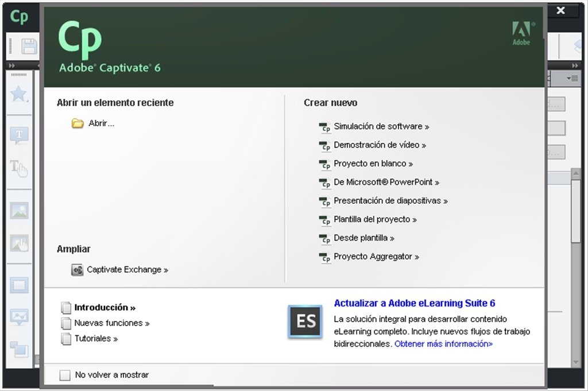Click Save icon in main toolbar
Viewport: 588px width, 391px height.
[x=29, y=47]
